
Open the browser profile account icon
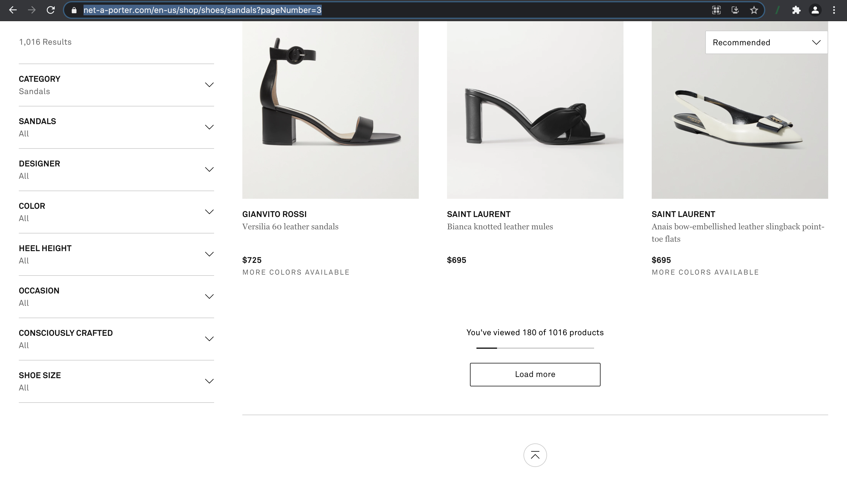(815, 10)
